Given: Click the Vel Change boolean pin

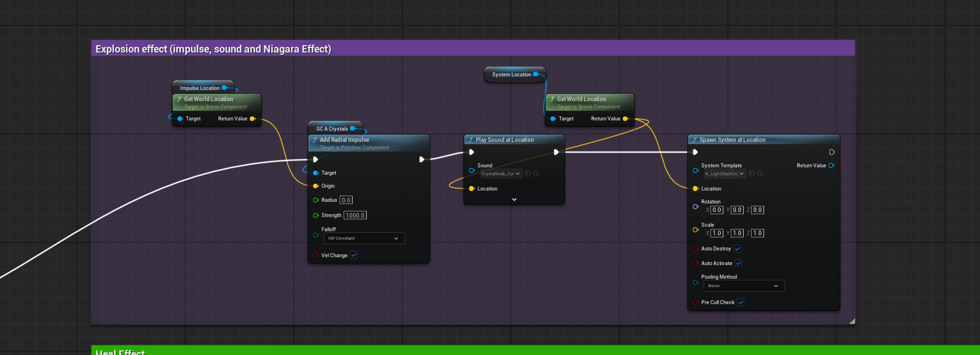Looking at the screenshot, I should tap(316, 256).
